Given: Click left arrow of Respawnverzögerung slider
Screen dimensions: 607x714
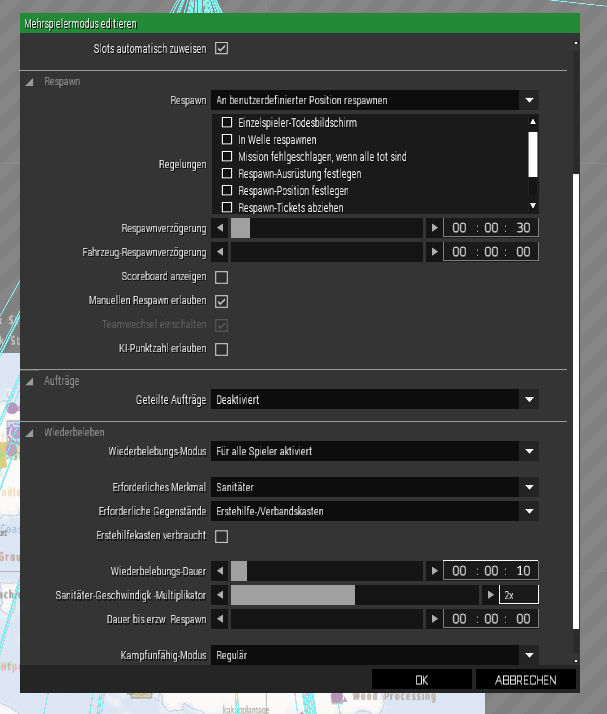Looking at the screenshot, I should 220,227.
